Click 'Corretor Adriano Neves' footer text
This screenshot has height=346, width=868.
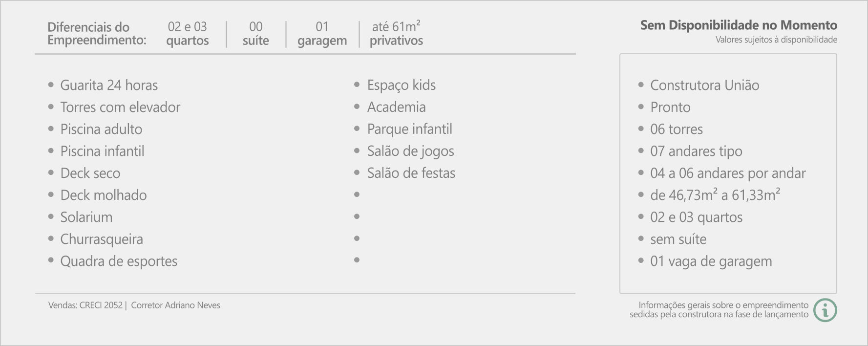coord(175,305)
